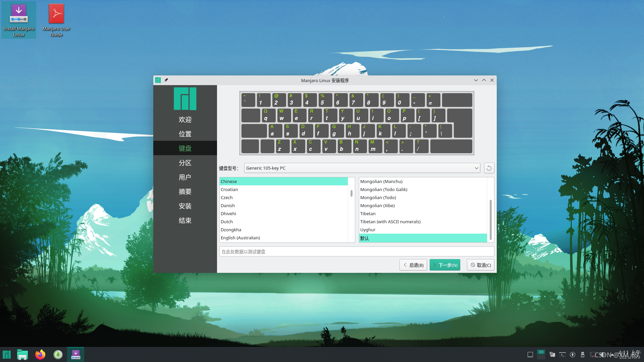Click the 安装 step in sidebar

[185, 206]
